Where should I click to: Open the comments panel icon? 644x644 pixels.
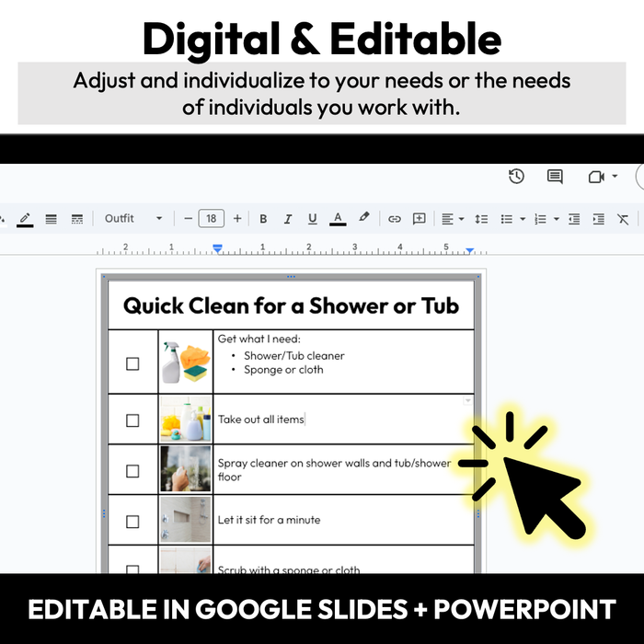[x=555, y=177]
